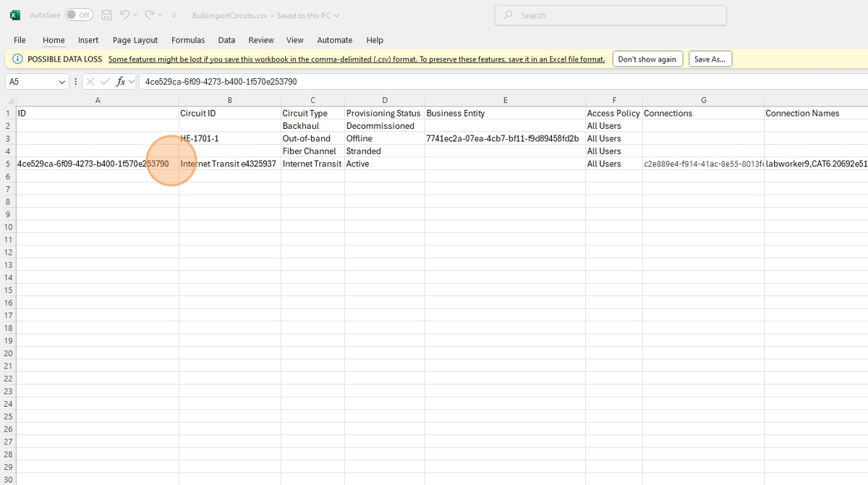Open the Review tab

coord(261,40)
